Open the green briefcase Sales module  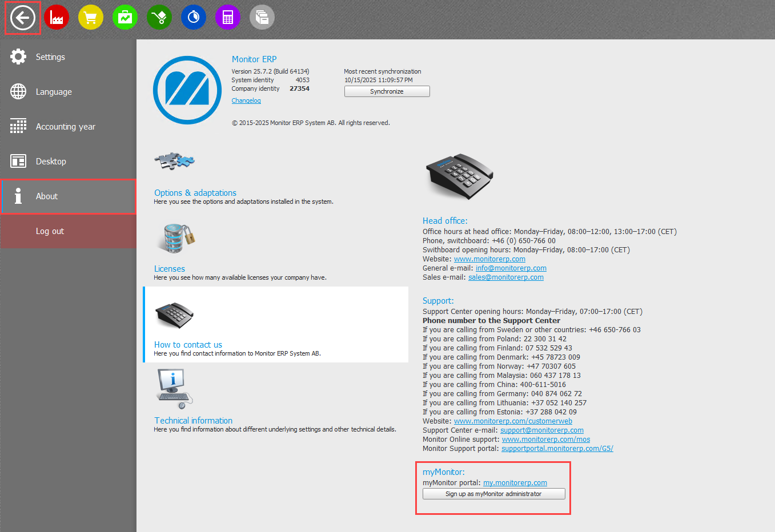coord(125,18)
